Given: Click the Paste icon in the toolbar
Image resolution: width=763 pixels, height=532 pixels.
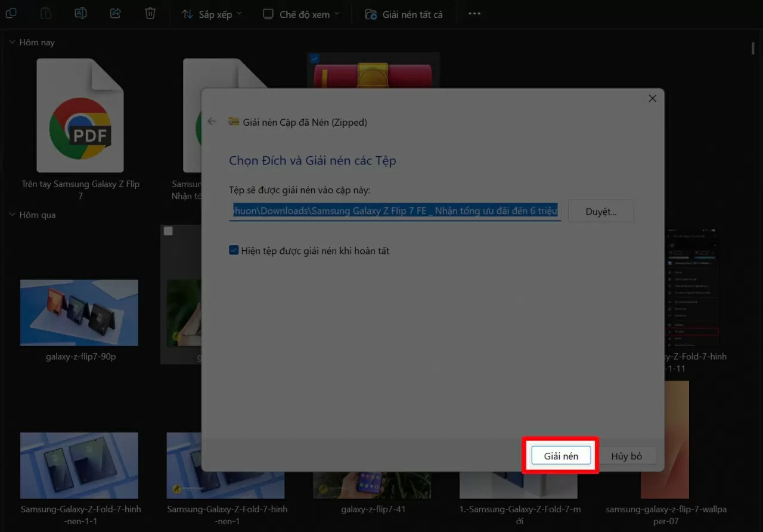Looking at the screenshot, I should (x=46, y=14).
